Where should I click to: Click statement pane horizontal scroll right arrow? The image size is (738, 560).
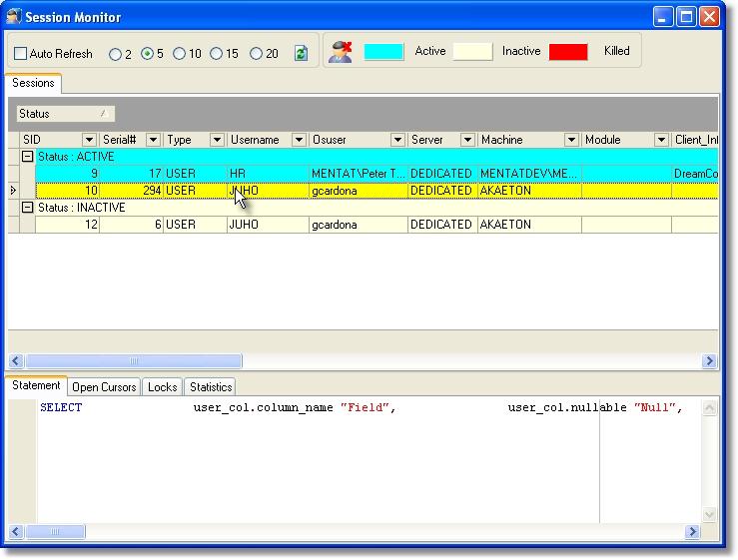[x=692, y=532]
